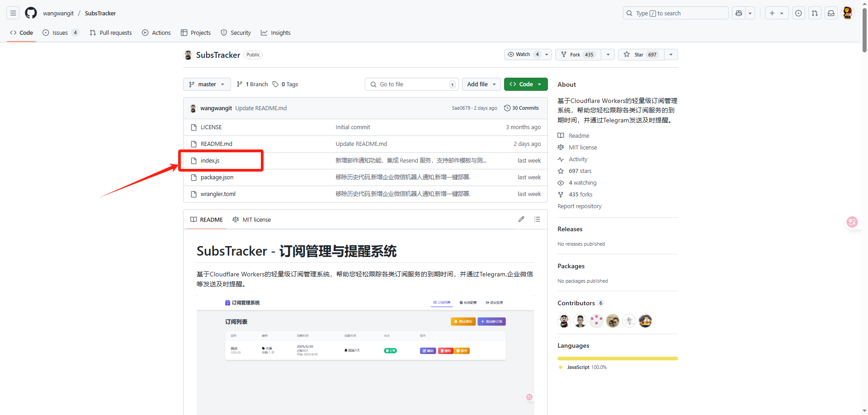This screenshot has height=415, width=868.
Task: Open the master branch selector
Action: [x=207, y=84]
